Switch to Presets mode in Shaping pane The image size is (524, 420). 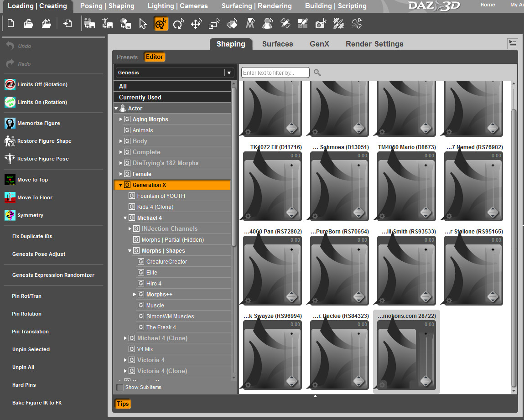pyautogui.click(x=127, y=57)
